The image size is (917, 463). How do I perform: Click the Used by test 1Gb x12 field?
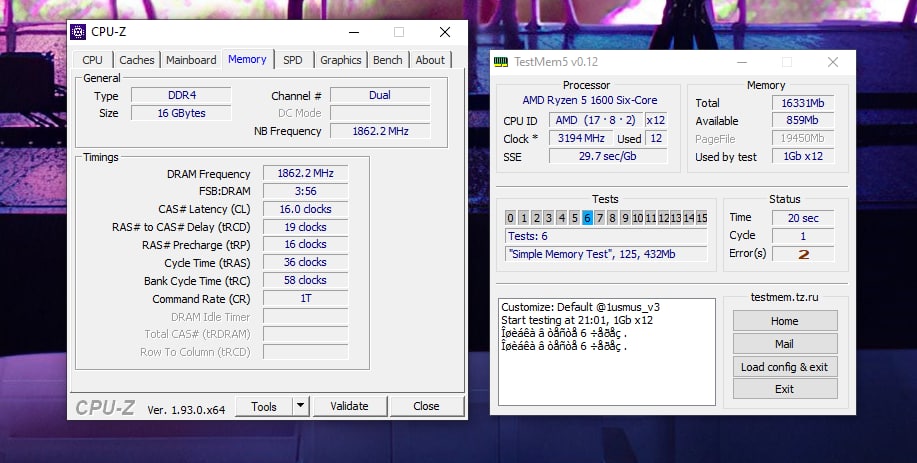(x=803, y=156)
